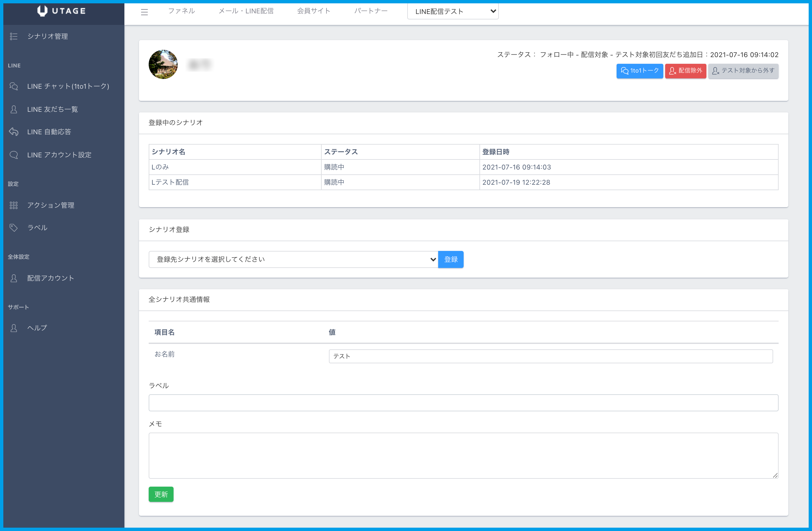
Task: Click the LINE 自動応答 reply arrow icon
Action: click(x=14, y=132)
